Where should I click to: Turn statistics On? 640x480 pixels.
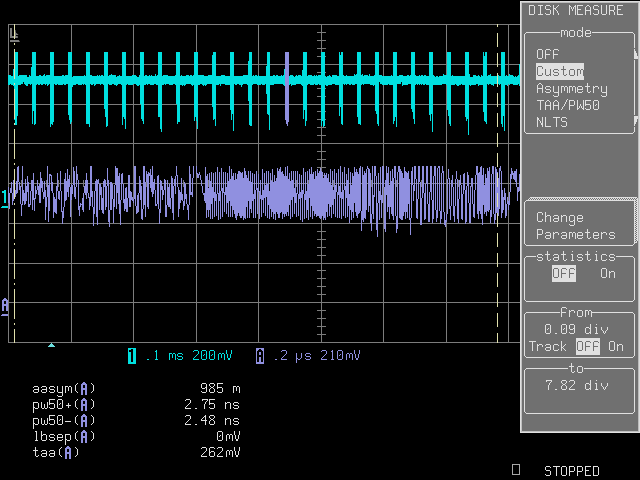point(608,273)
